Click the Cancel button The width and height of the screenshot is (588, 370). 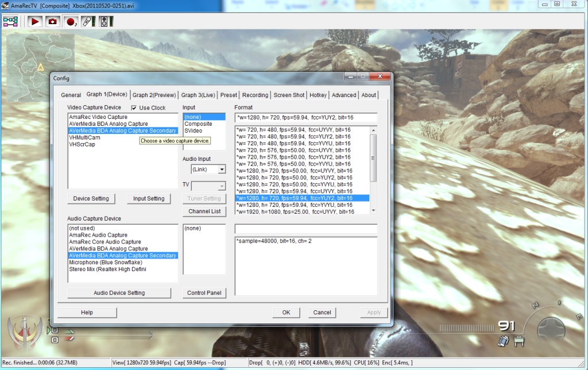[322, 312]
